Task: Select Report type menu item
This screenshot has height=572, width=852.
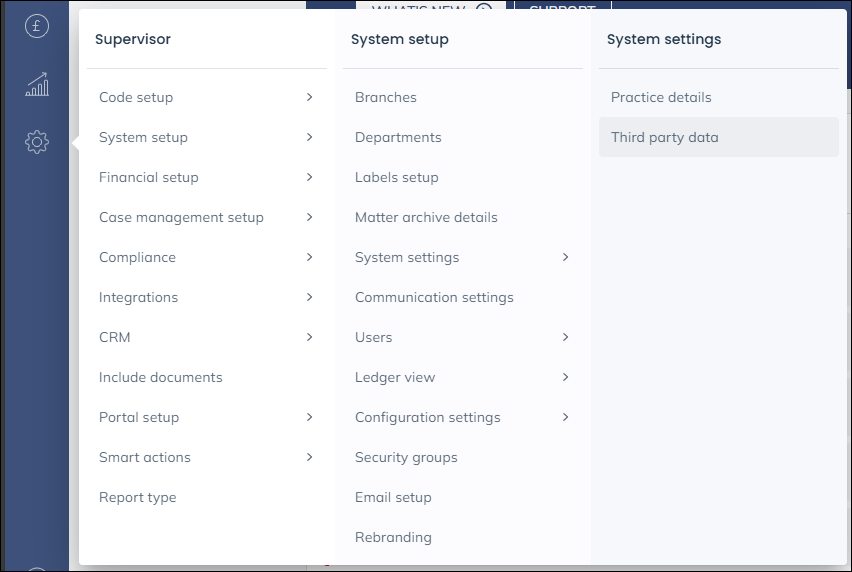Action: (x=138, y=497)
